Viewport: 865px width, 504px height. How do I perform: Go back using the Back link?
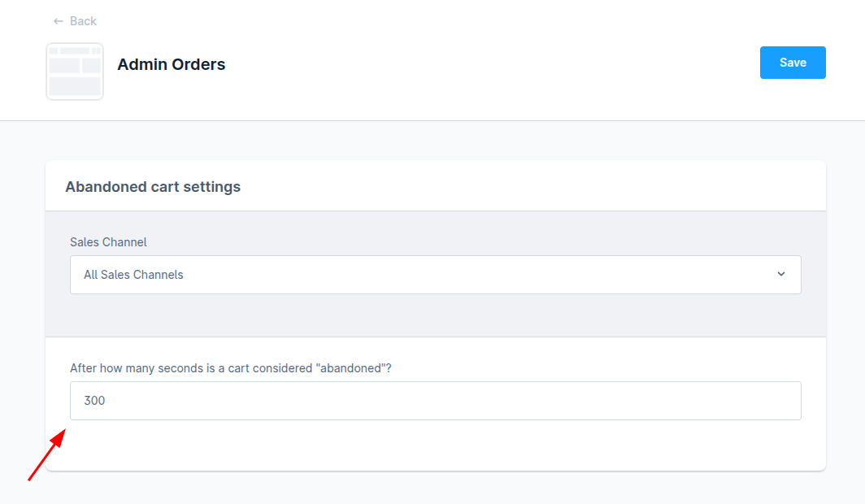(83, 21)
